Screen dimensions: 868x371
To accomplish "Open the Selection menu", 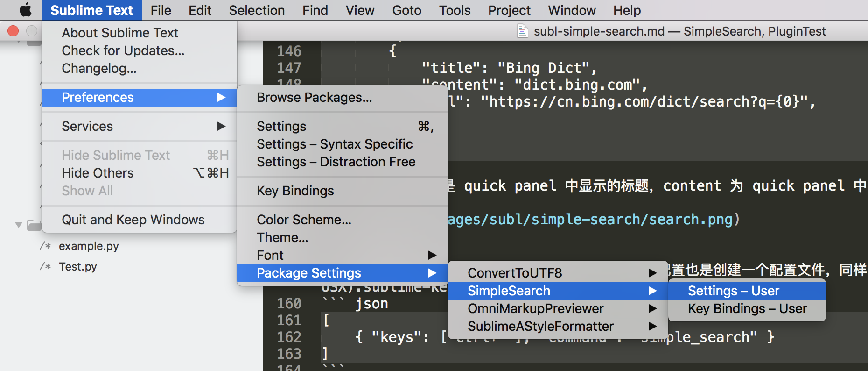I will [x=257, y=10].
